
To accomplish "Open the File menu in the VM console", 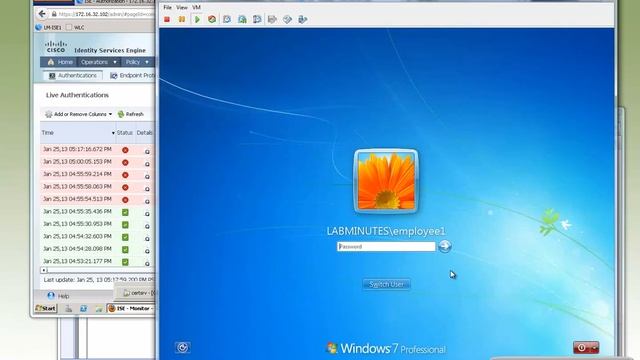I will (167, 7).
